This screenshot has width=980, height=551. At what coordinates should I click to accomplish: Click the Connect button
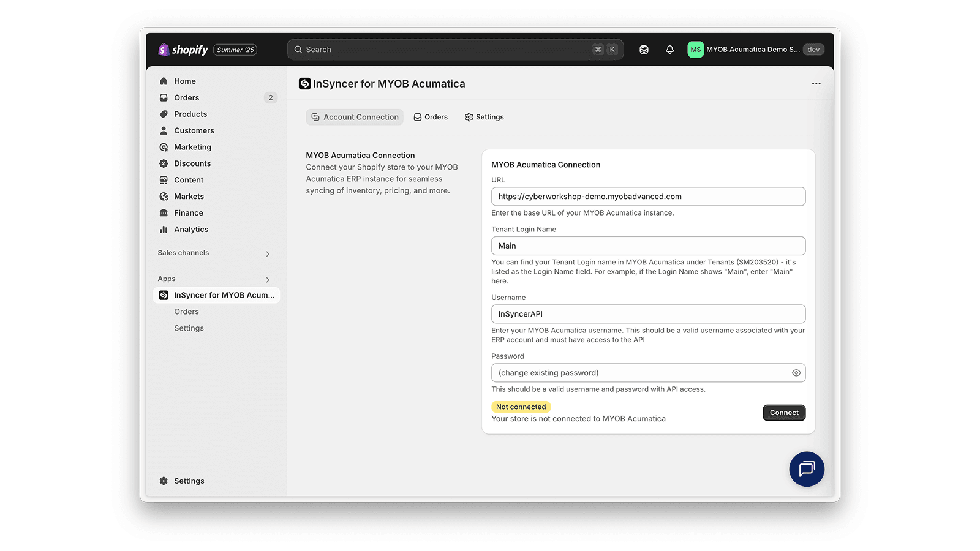pyautogui.click(x=784, y=412)
